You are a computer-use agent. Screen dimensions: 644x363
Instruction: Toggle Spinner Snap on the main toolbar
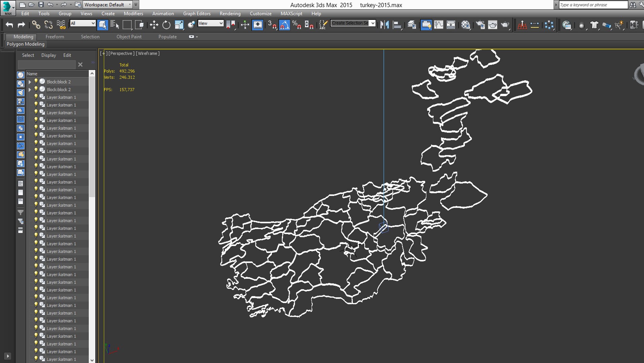click(x=309, y=25)
